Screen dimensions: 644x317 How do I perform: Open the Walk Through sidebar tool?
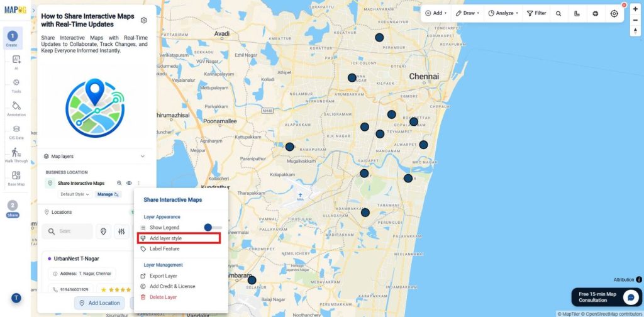click(16, 155)
